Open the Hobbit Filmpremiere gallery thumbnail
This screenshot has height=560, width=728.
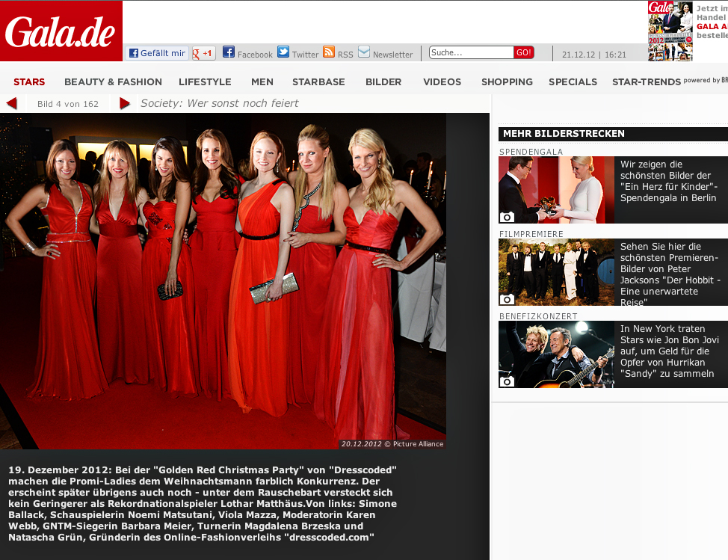pos(556,272)
